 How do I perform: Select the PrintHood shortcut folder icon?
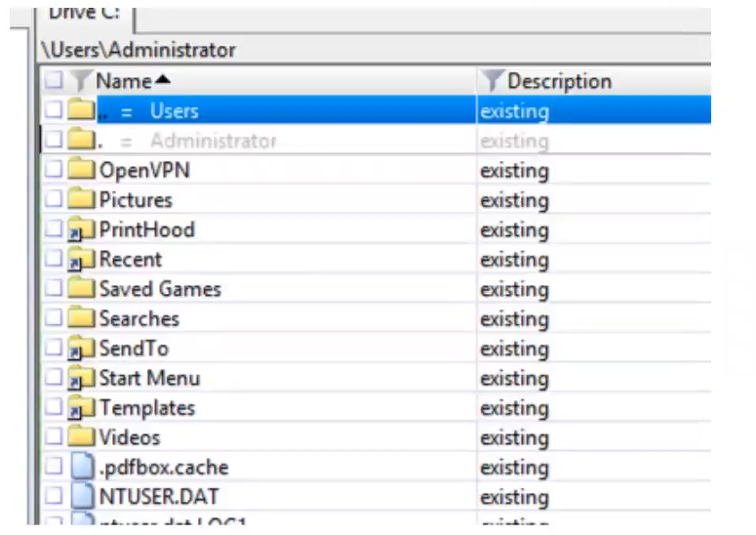click(81, 229)
